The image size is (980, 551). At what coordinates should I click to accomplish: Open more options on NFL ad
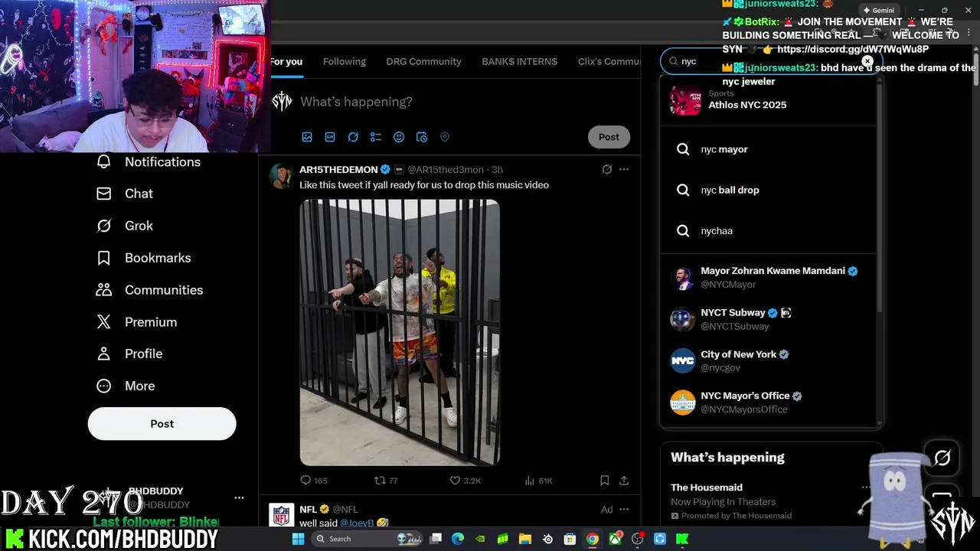click(624, 509)
